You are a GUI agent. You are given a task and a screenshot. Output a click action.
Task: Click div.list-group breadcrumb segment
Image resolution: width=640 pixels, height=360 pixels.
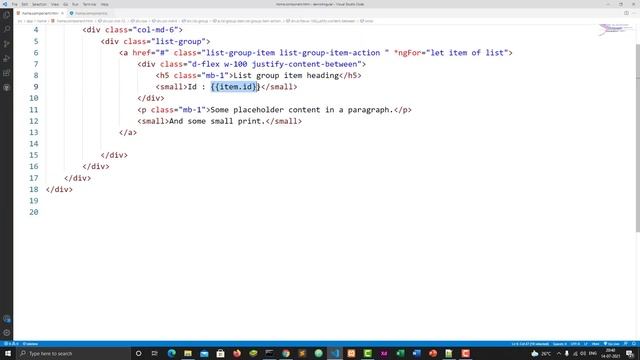(x=195, y=21)
